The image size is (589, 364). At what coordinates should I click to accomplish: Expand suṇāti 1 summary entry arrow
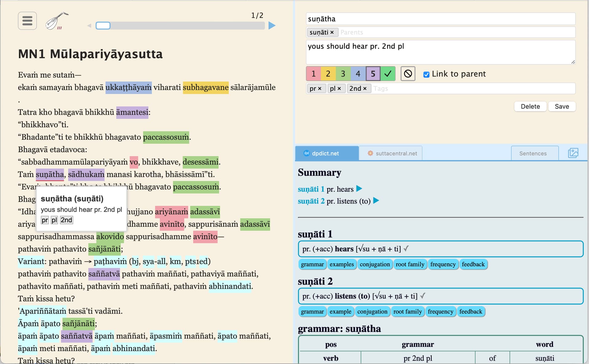pyautogui.click(x=359, y=189)
